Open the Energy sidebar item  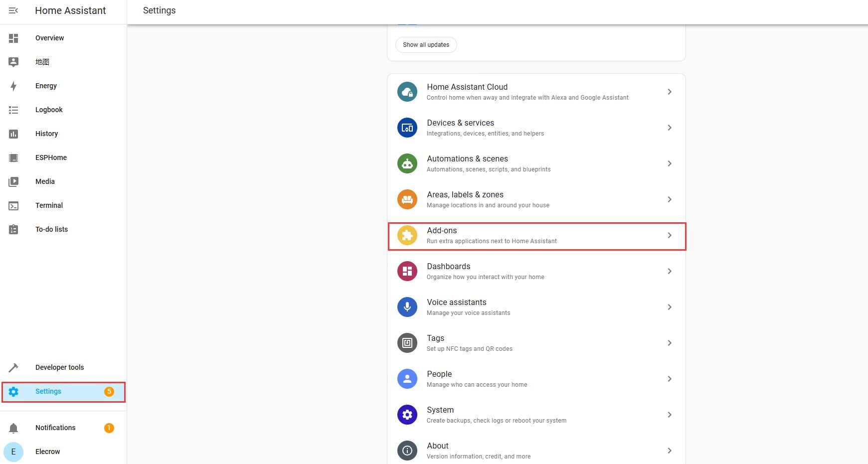click(x=63, y=86)
